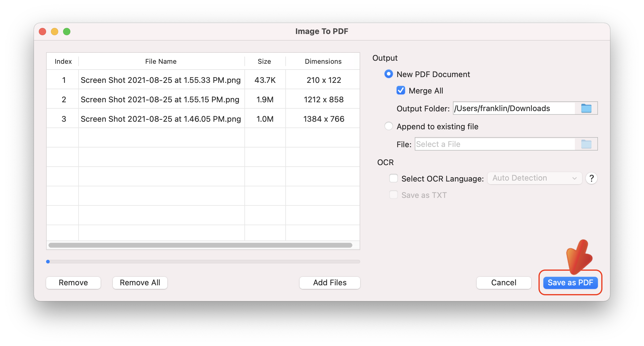The height and width of the screenshot is (346, 644).
Task: Click the Select a File input field
Action: pyautogui.click(x=495, y=144)
